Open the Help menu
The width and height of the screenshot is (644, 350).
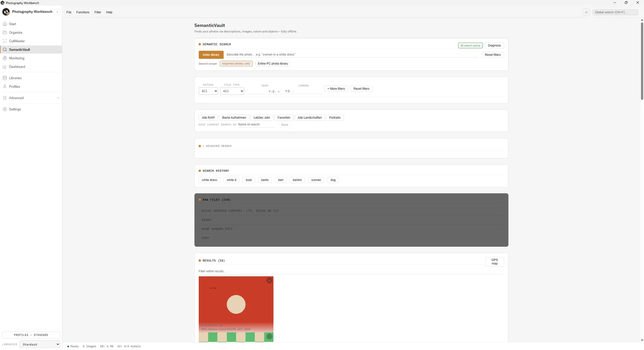pyautogui.click(x=109, y=12)
